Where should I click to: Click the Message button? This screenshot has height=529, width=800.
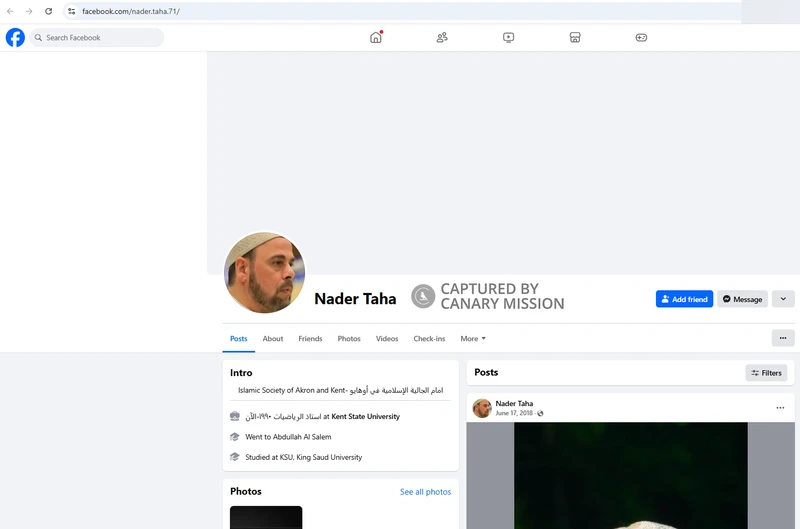point(742,299)
